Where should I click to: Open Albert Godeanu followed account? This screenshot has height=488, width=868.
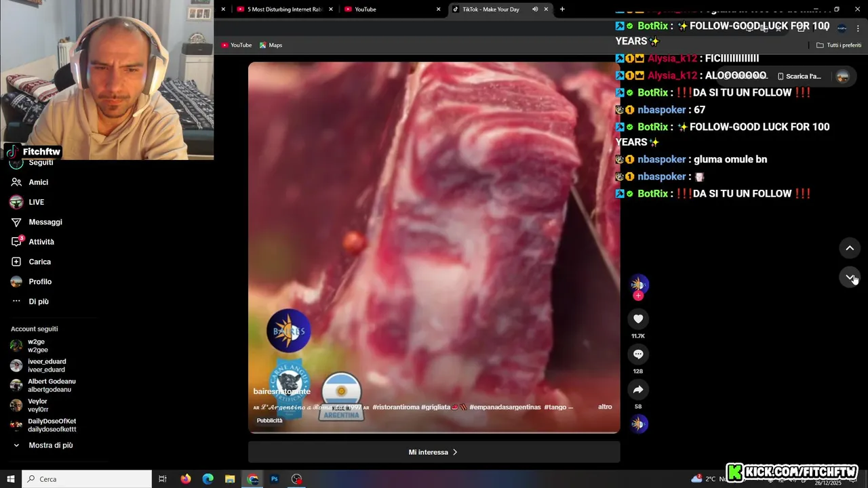tap(52, 385)
